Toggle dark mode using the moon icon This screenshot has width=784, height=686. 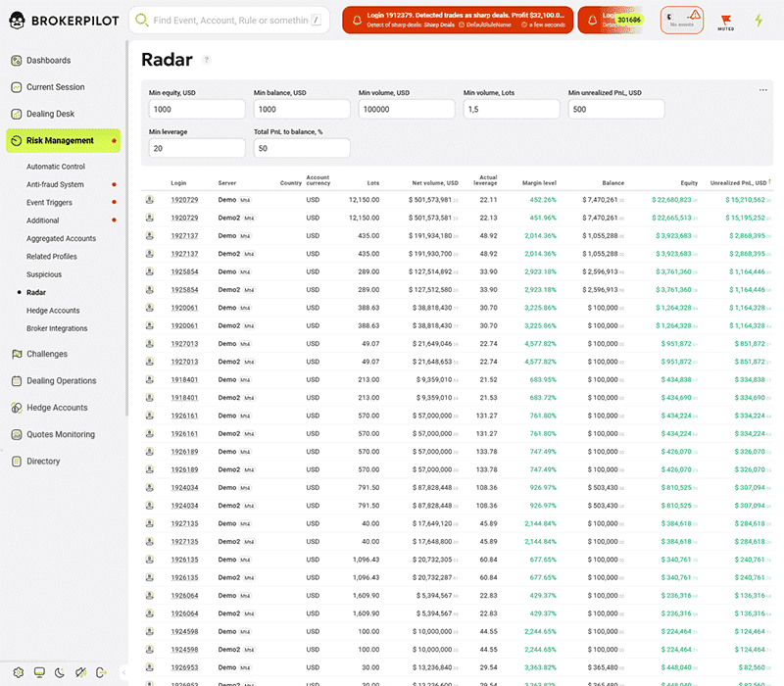click(60, 672)
